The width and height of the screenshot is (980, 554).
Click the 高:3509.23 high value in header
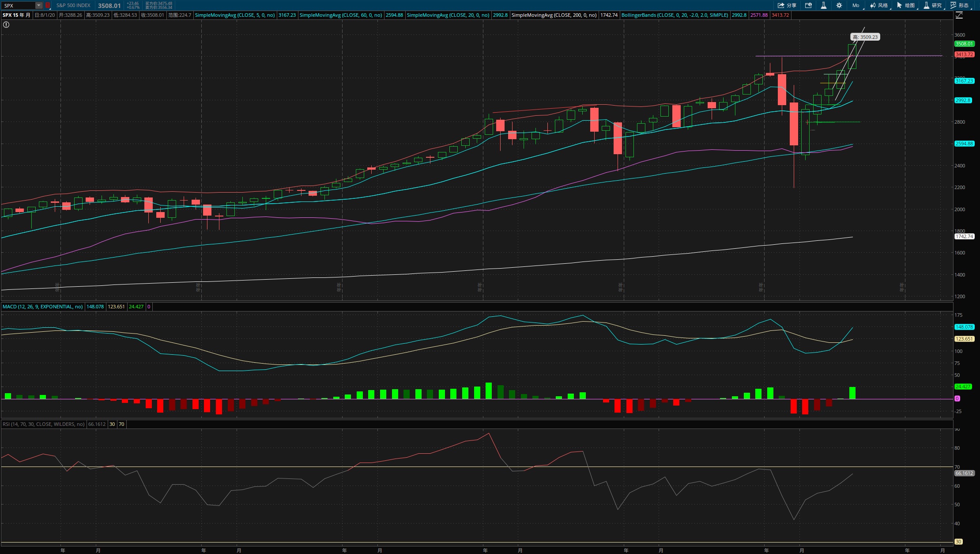tap(98, 15)
